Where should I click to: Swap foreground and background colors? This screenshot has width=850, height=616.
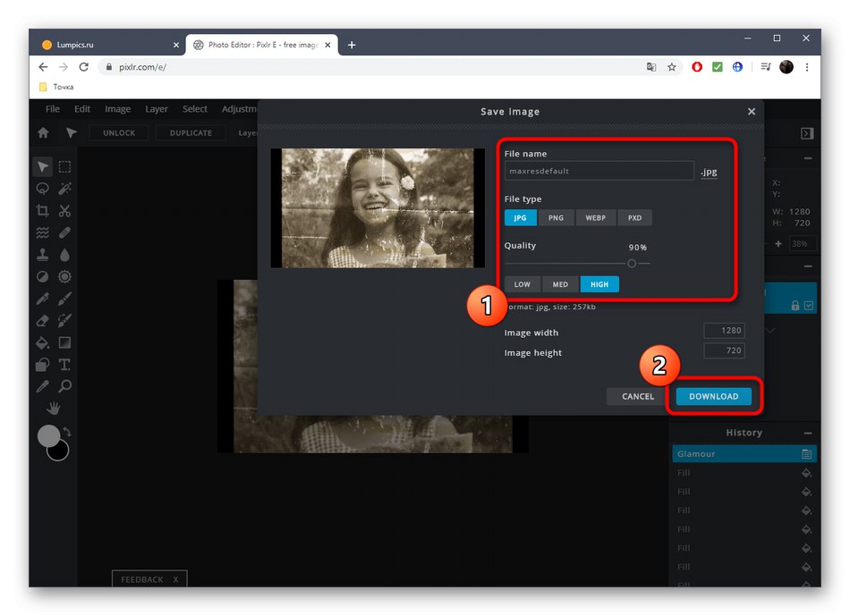tap(67, 432)
